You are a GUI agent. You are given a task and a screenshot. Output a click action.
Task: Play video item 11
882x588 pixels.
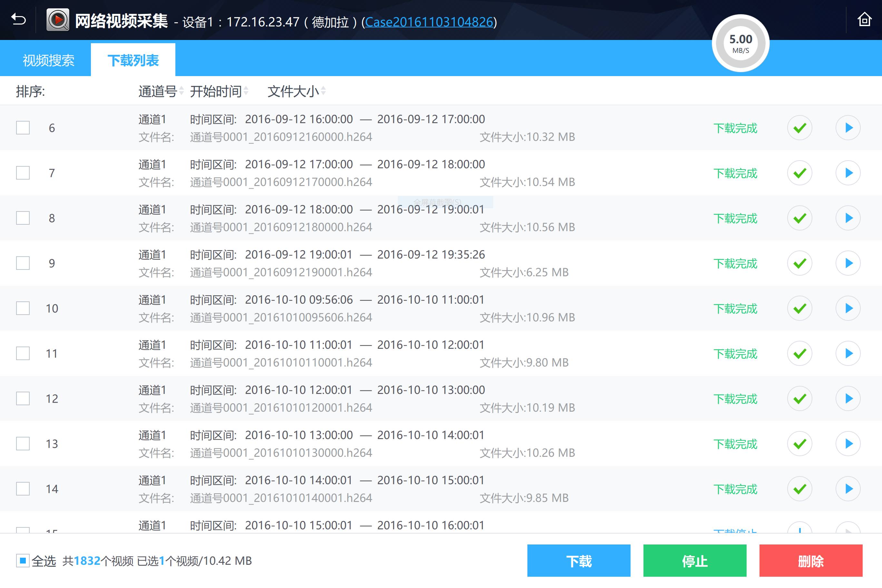coord(848,353)
